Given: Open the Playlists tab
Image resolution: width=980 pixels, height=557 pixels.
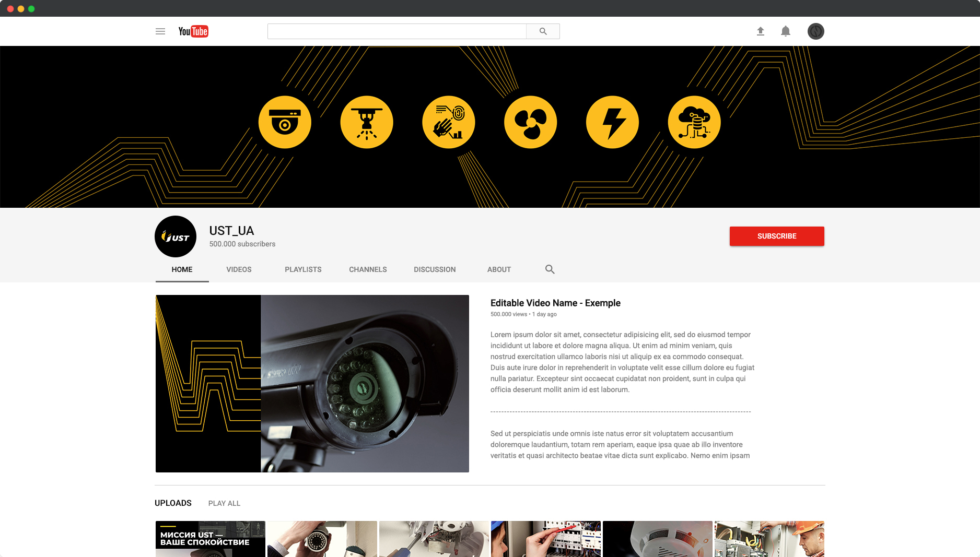Looking at the screenshot, I should click(303, 269).
